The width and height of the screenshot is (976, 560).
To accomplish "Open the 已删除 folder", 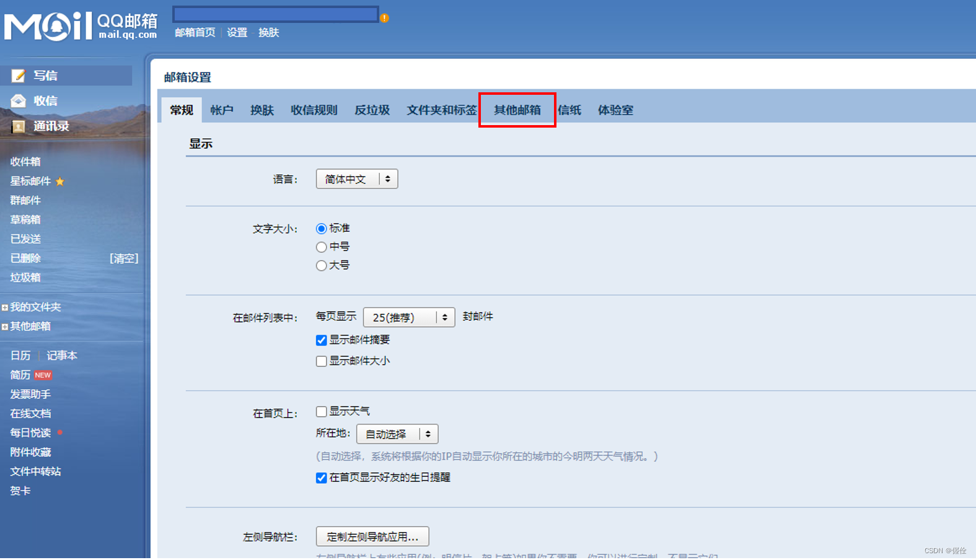I will coord(25,258).
